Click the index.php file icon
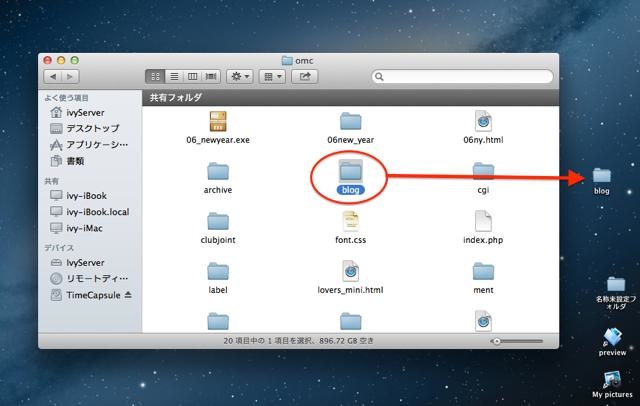This screenshot has height=406, width=640. [482, 221]
